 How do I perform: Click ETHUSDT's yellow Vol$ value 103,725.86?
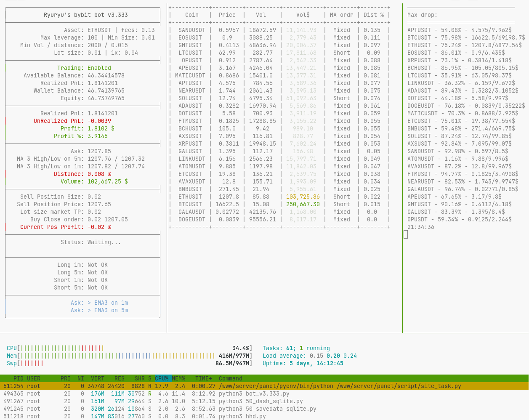pyautogui.click(x=303, y=197)
